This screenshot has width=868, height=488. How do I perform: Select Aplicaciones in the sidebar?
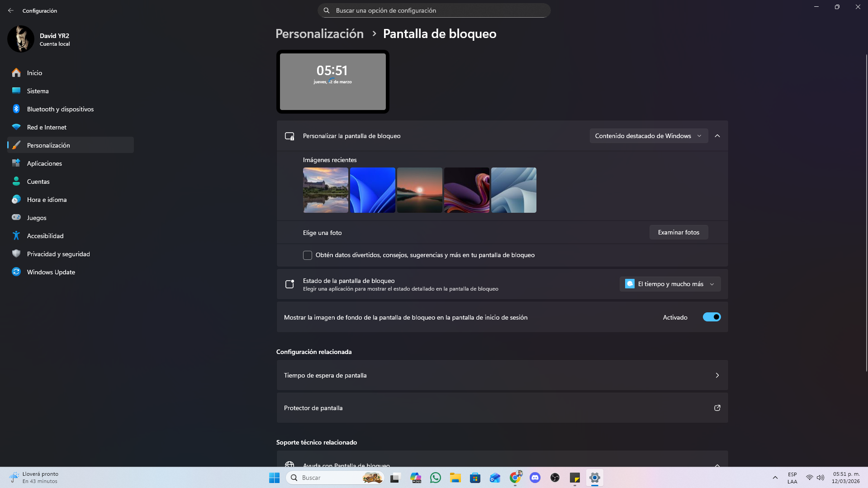[x=71, y=163]
